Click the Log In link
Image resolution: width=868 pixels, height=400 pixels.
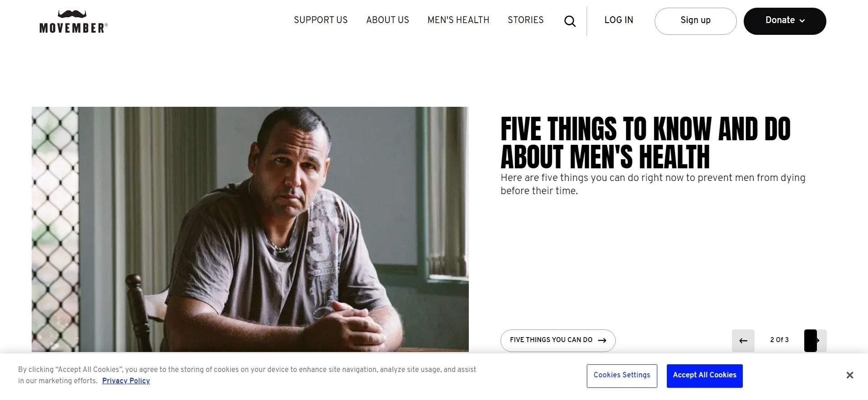618,20
